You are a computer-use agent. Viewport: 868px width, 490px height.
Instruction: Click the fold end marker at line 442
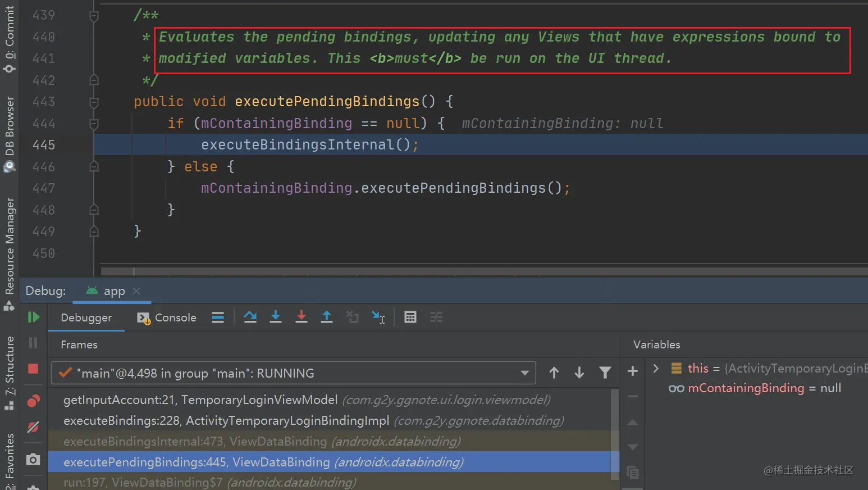94,80
